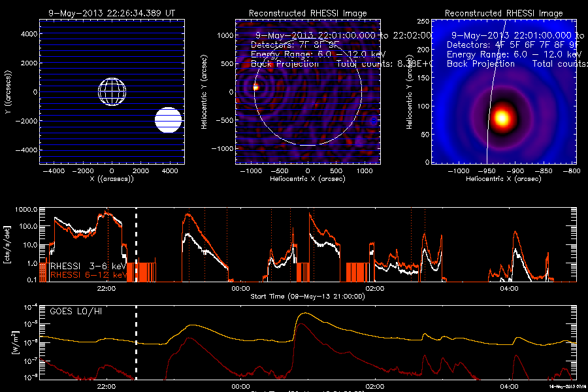Click the title '9-May-2013 22:26:34.389 UT'
The height and width of the screenshot is (392, 588).
pos(112,13)
